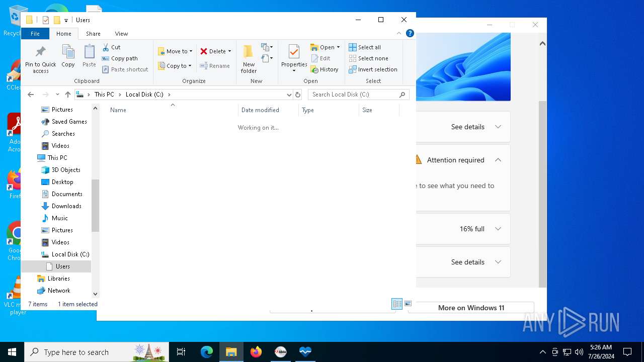
Task: Create a New folder
Action: pyautogui.click(x=249, y=59)
